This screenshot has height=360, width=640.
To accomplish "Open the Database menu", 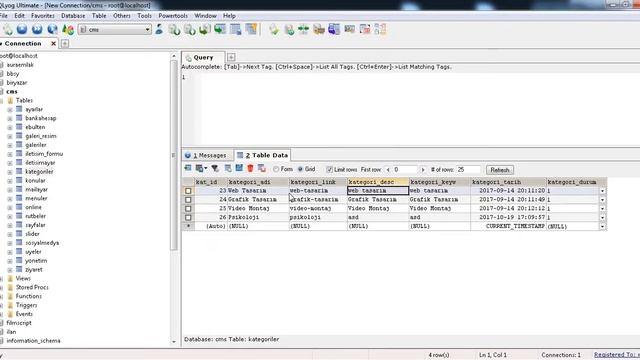I will [73, 16].
